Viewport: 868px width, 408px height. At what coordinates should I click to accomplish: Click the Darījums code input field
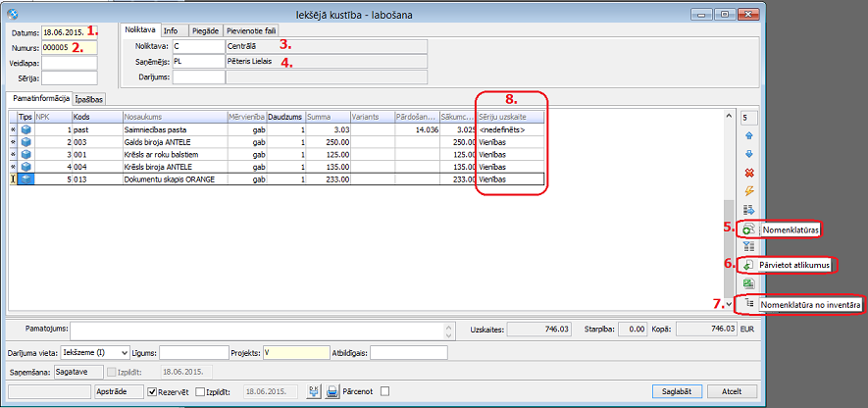point(199,76)
